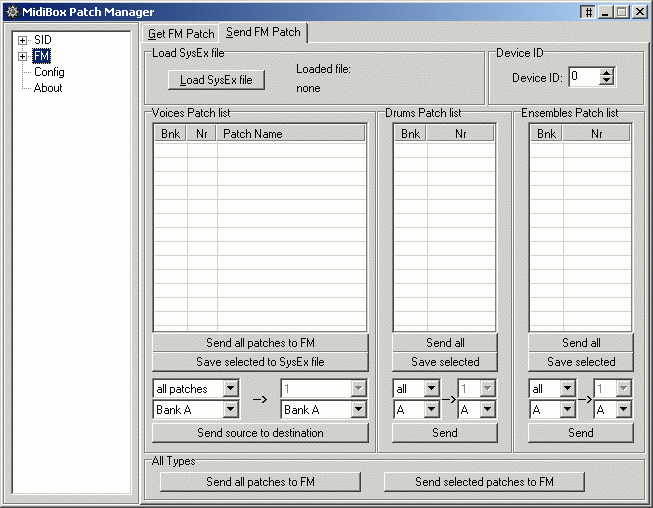Open Ensembles destination bank A dropdown

[x=623, y=410]
